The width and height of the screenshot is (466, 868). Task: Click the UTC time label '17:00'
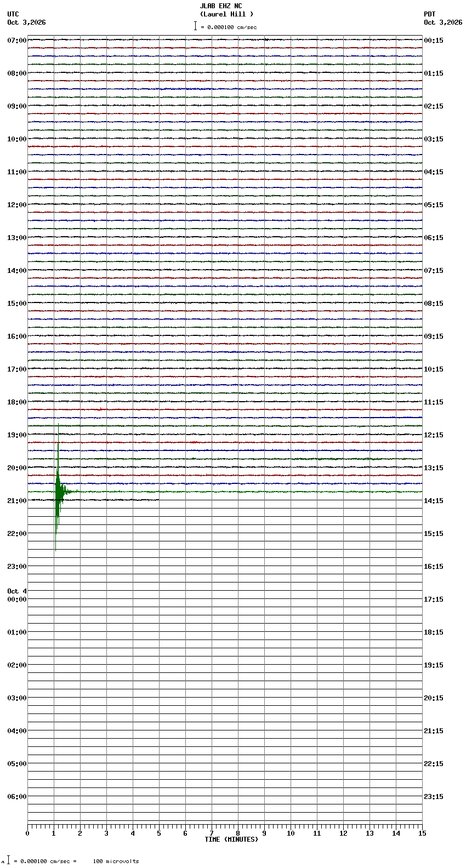(17, 369)
